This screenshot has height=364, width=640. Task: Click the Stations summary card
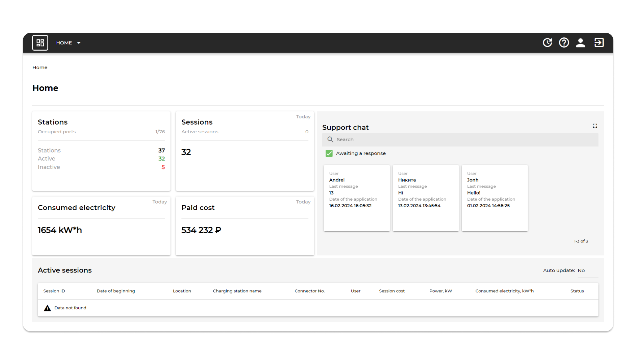tap(101, 151)
